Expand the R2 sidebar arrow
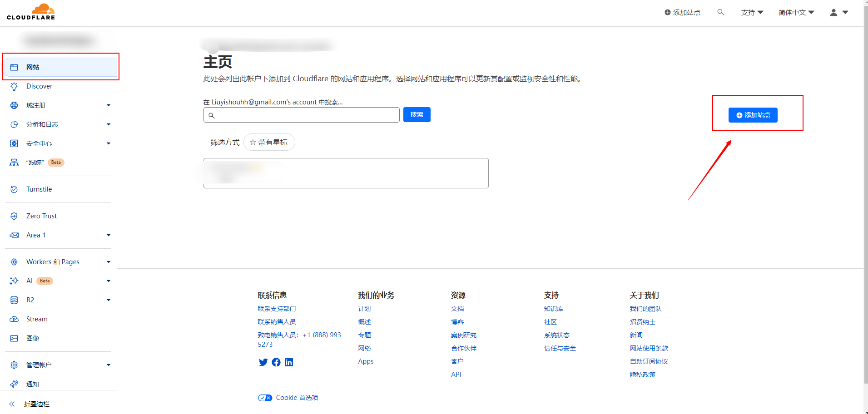The height and width of the screenshot is (414, 868). pos(109,300)
